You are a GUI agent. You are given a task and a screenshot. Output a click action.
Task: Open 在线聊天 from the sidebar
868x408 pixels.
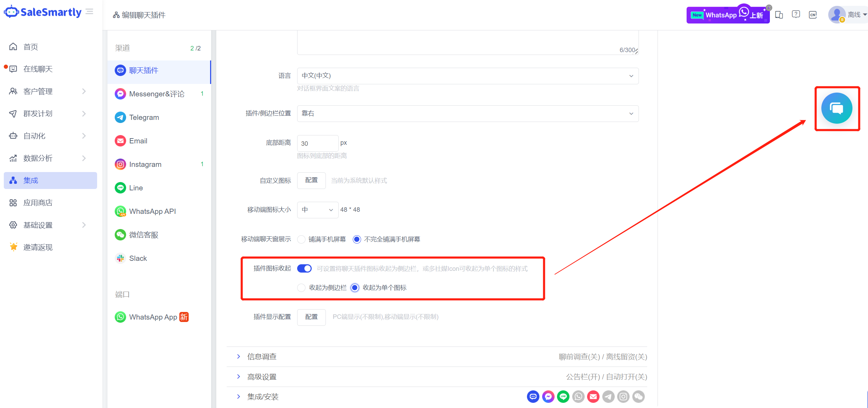point(38,69)
